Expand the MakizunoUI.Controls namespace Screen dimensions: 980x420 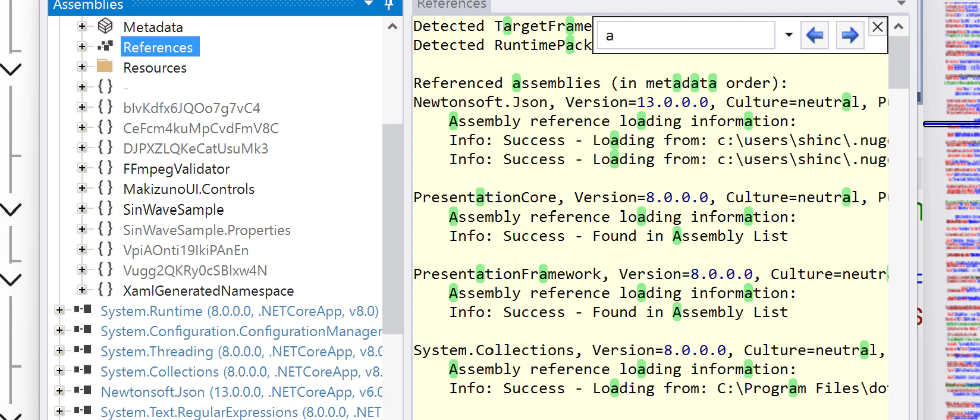pyautogui.click(x=82, y=188)
